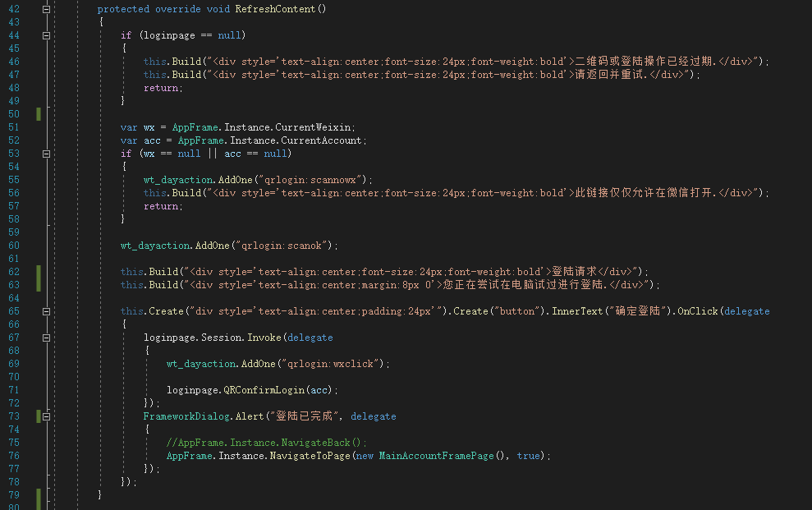Click the first return statement on line 48
This screenshot has width=812, height=510.
coord(163,88)
